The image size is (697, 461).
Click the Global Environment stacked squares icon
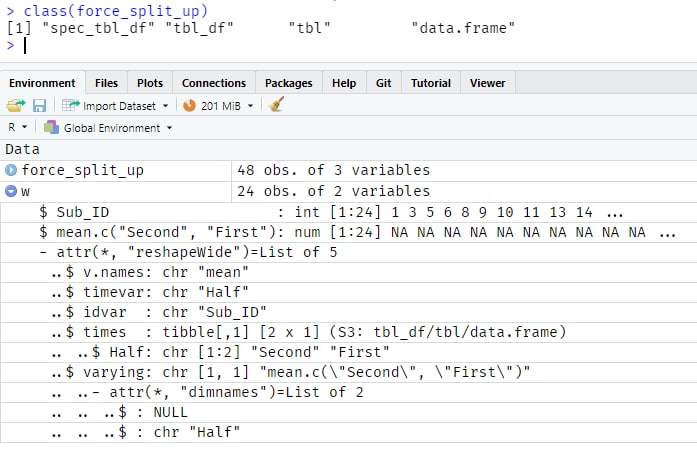(51, 128)
